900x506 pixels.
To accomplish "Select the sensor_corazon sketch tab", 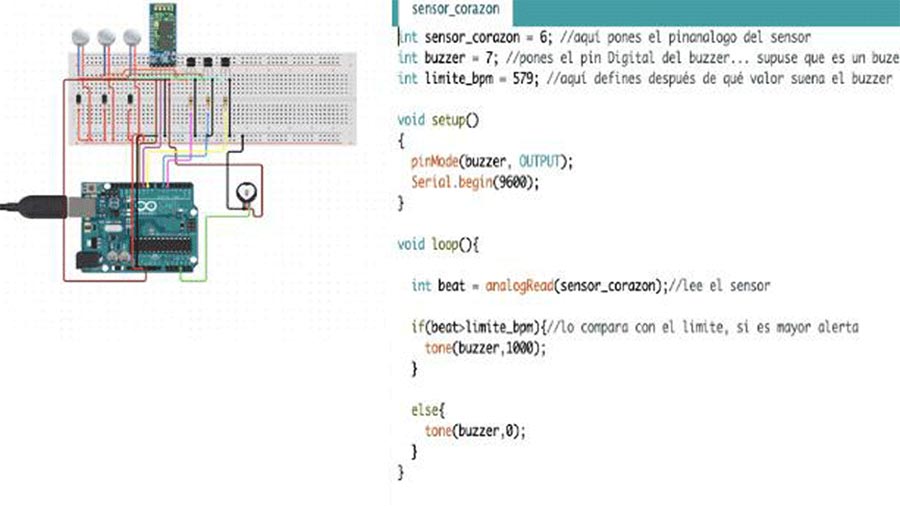I will click(453, 11).
